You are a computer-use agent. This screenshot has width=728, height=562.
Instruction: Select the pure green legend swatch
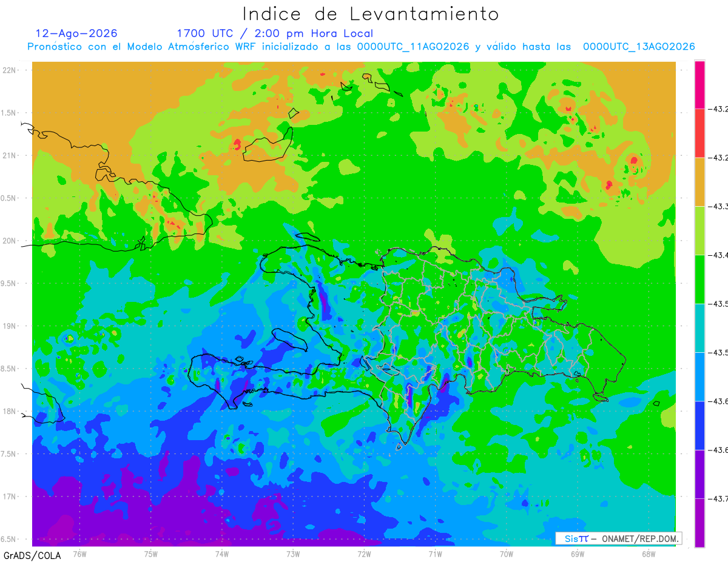pos(699,279)
